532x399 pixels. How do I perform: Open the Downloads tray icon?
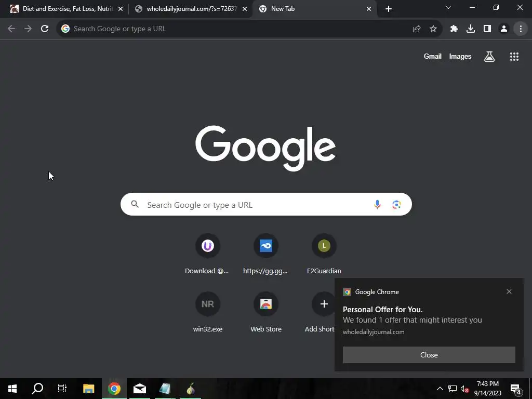pos(471,29)
